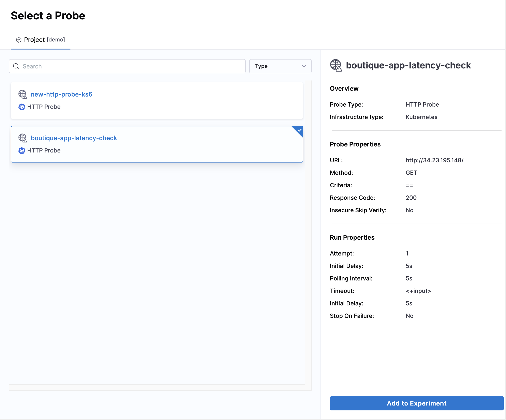Add selected probe to experiment

pos(416,403)
